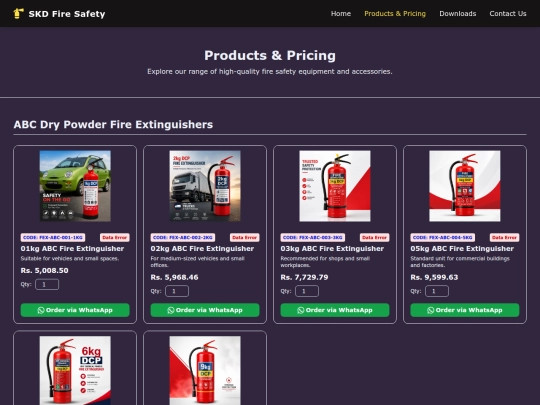Order the 03kg extinguisher via WhatsApp
This screenshot has width=540, height=405.
point(335,310)
